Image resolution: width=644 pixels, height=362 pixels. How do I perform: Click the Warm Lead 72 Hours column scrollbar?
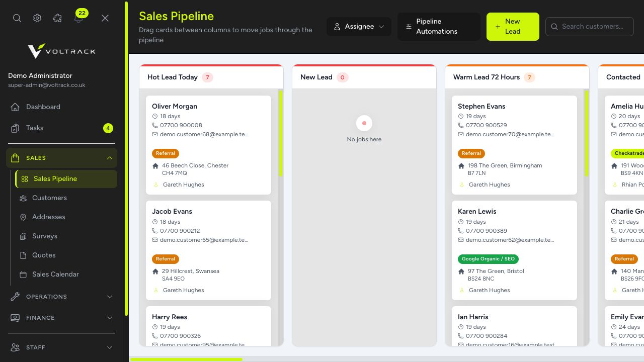[586, 133]
